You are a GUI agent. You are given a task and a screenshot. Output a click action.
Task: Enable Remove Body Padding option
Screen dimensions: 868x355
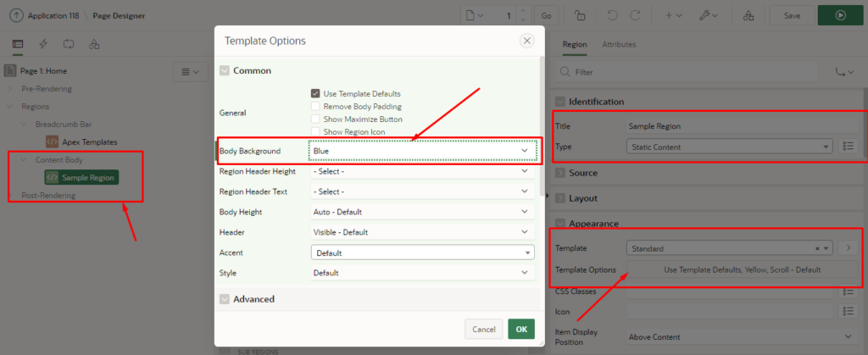315,107
